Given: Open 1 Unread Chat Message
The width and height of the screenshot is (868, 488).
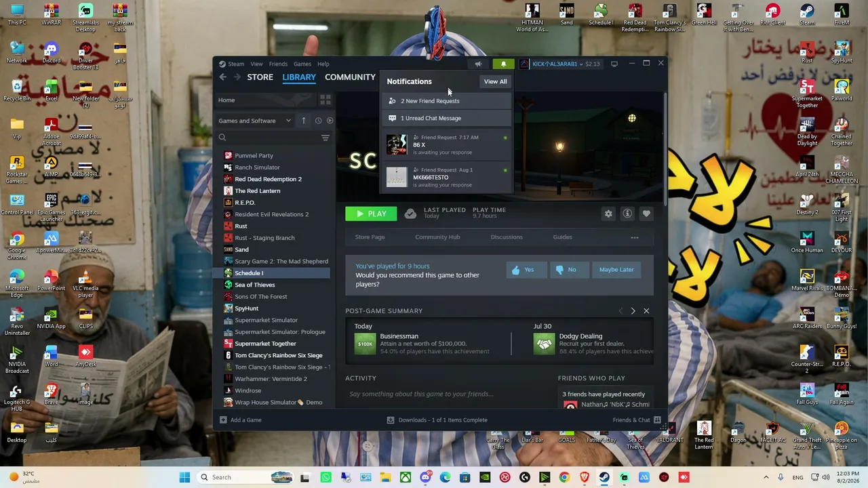Looking at the screenshot, I should pyautogui.click(x=447, y=118).
